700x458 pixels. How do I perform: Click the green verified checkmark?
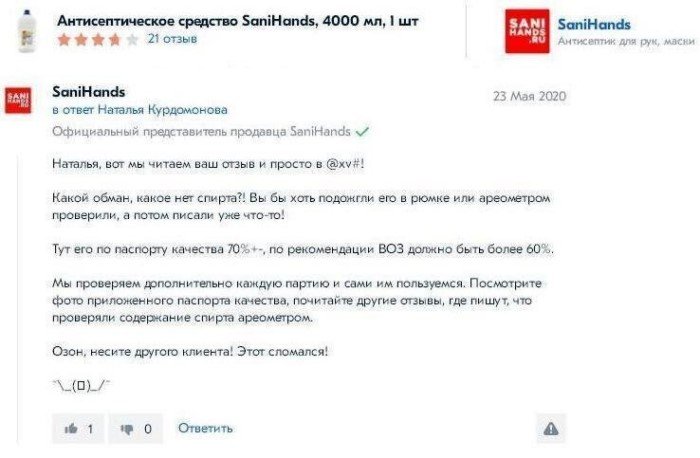tap(362, 132)
